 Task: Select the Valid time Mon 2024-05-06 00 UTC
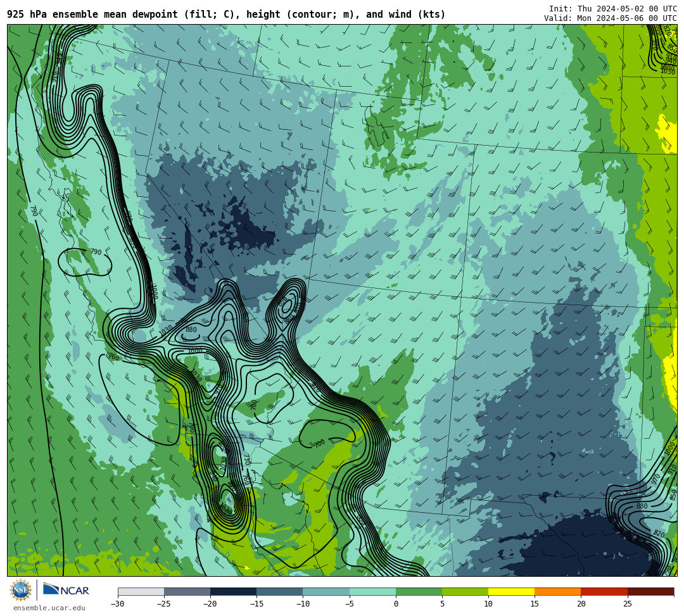(x=611, y=18)
